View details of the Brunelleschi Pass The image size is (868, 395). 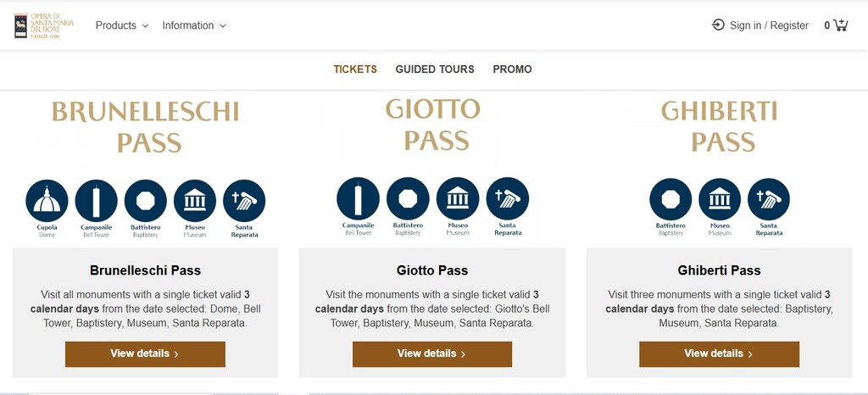pyautogui.click(x=145, y=354)
